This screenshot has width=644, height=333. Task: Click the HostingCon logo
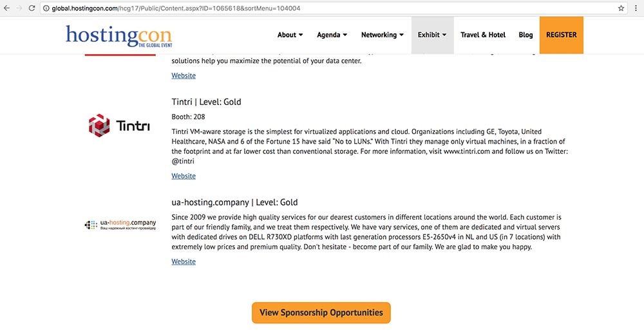[118, 36]
